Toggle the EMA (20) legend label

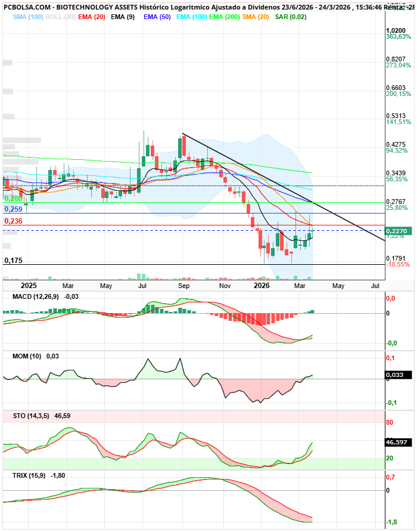[x=91, y=17]
